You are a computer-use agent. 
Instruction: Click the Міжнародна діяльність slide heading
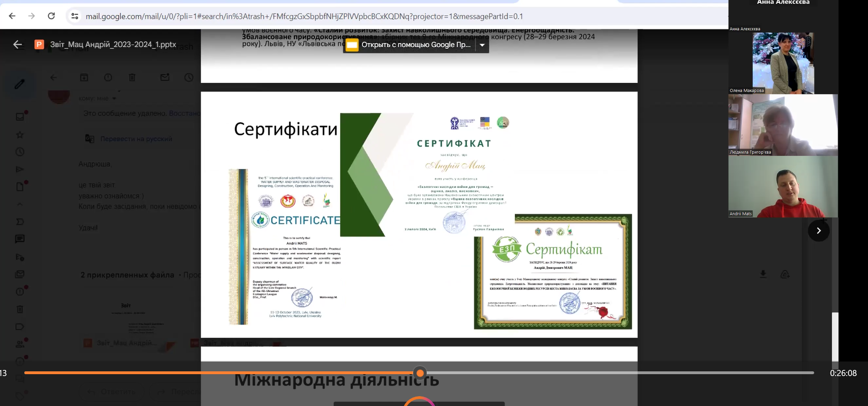(336, 380)
